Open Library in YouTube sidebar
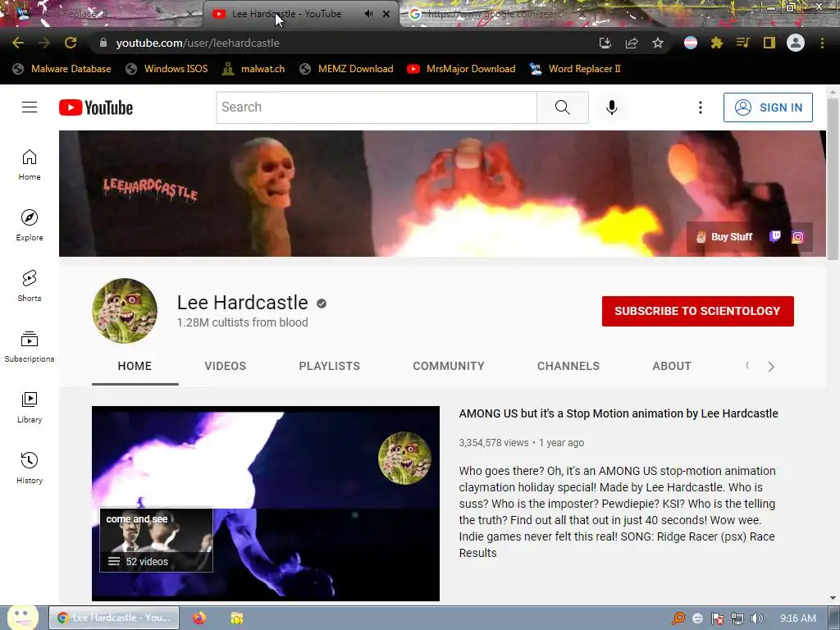 pos(30,408)
